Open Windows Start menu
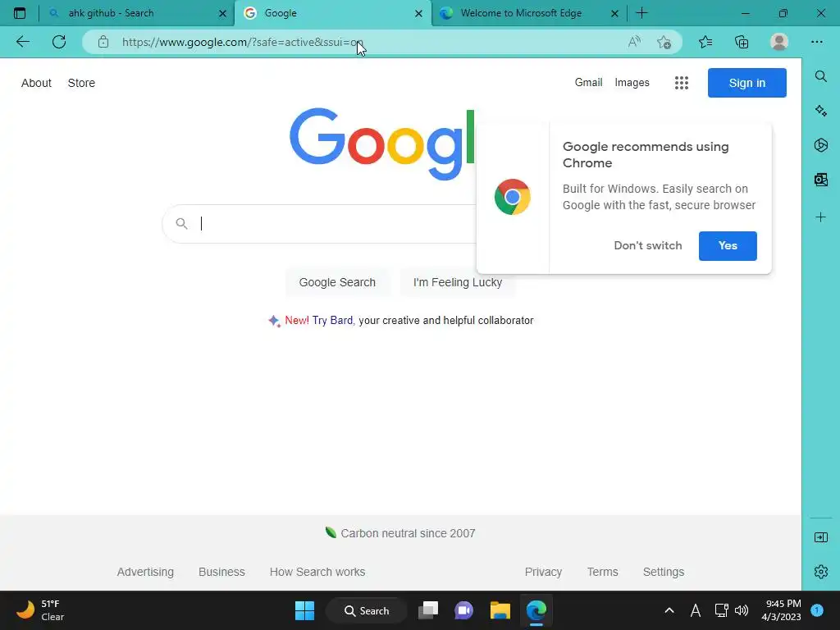This screenshot has height=630, width=840. tap(305, 610)
